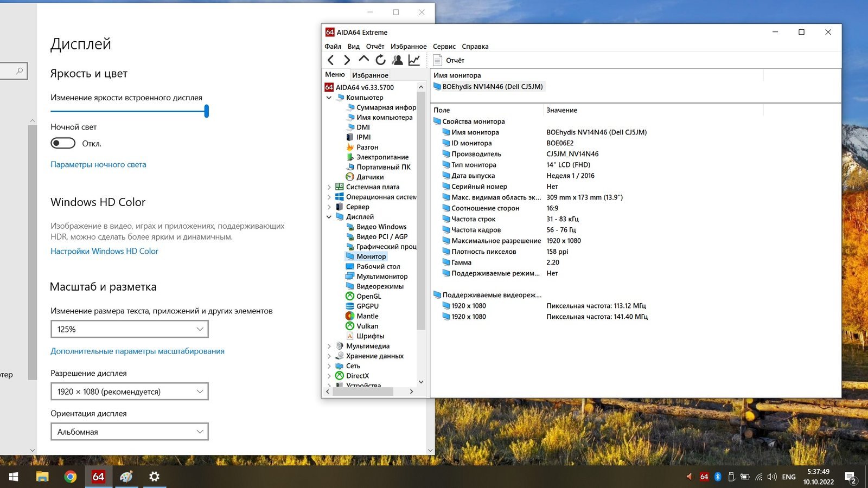The image size is (868, 488).
Task: Click the brightness slider handle
Action: (207, 111)
